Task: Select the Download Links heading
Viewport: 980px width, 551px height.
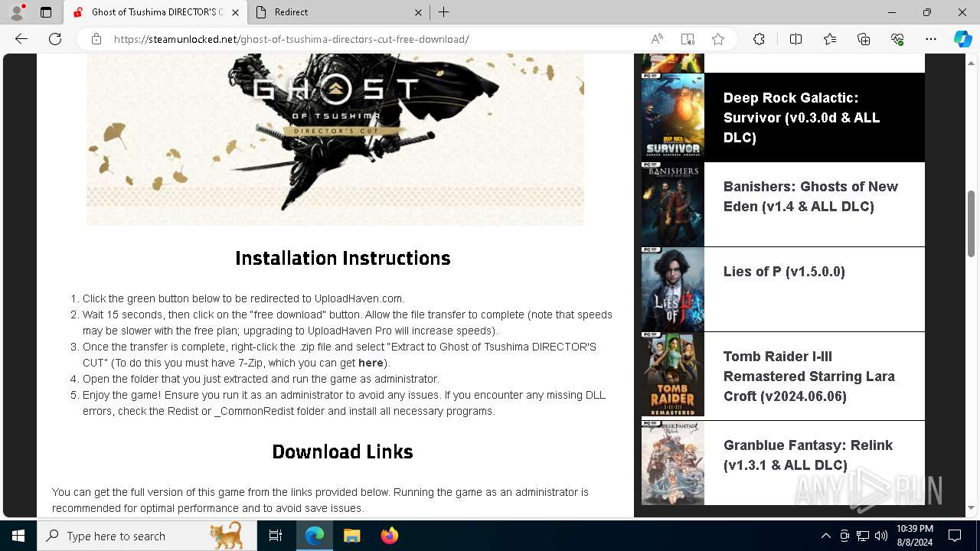Action: (x=342, y=452)
